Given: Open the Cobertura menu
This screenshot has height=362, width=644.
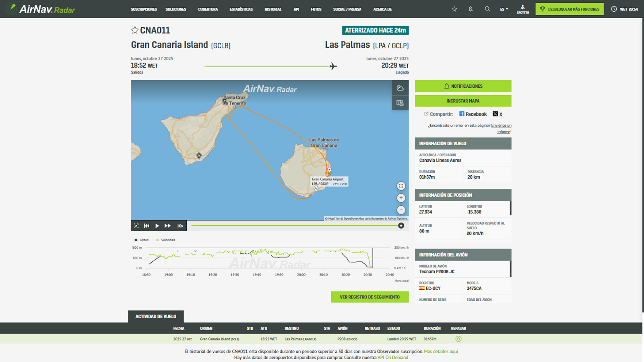Looking at the screenshot, I should [208, 9].
